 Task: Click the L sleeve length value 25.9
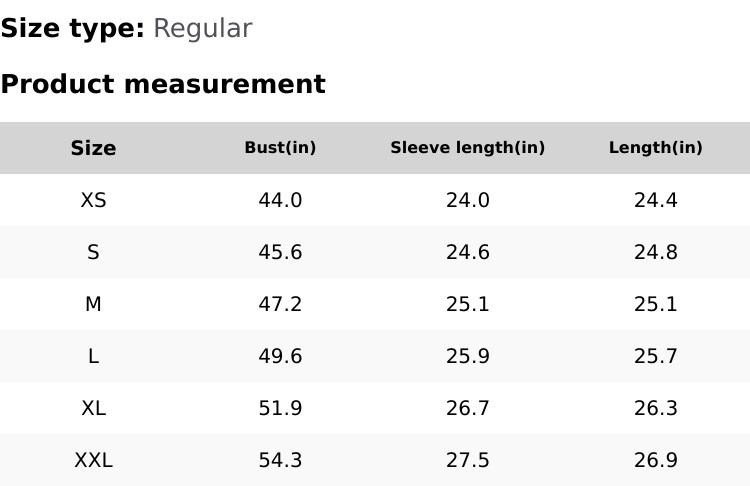(467, 356)
